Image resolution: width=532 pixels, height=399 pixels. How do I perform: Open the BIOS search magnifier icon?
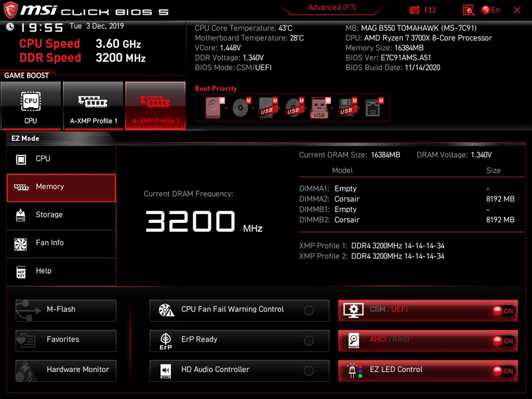(x=468, y=10)
